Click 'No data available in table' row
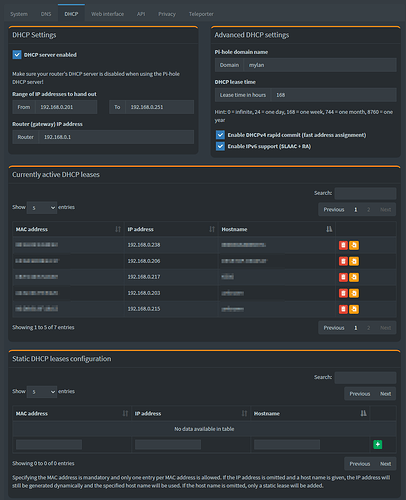Image resolution: width=406 pixels, height=500 pixels. [204, 429]
